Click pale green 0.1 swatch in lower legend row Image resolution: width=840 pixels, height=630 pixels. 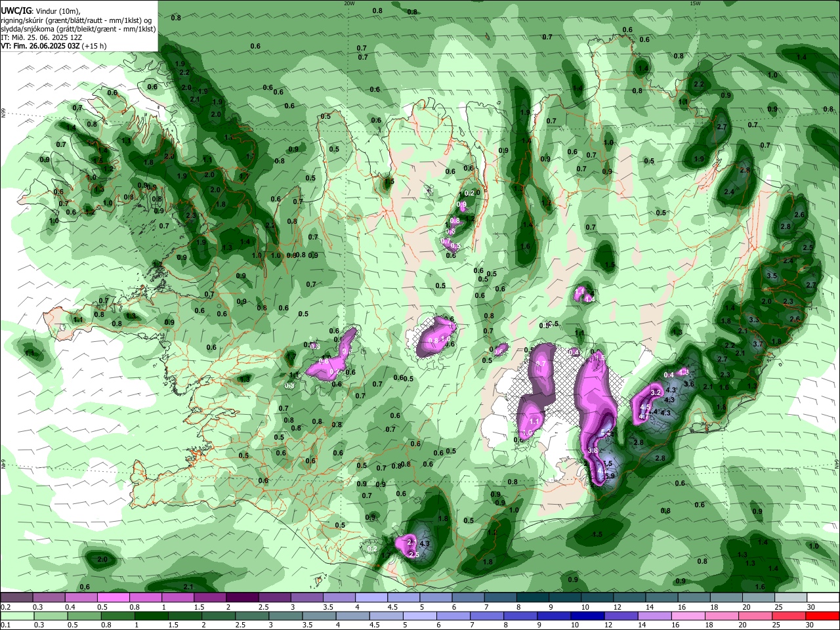tap(17, 616)
